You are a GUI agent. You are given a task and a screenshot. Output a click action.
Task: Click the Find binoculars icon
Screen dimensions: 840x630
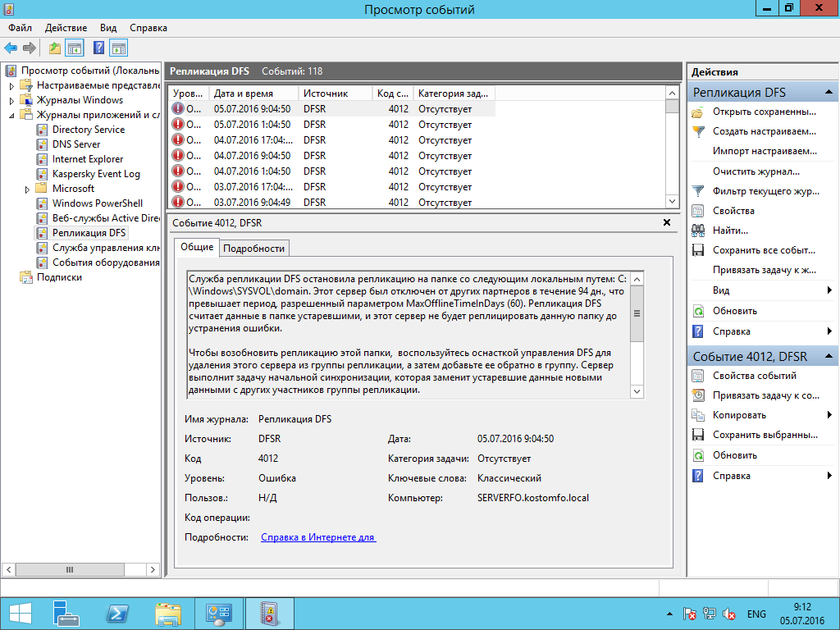(698, 231)
